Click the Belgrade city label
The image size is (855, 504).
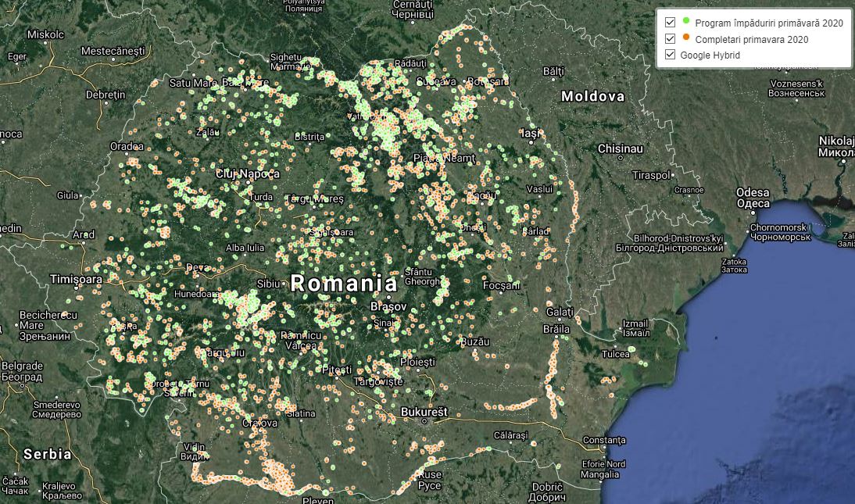coord(22,365)
